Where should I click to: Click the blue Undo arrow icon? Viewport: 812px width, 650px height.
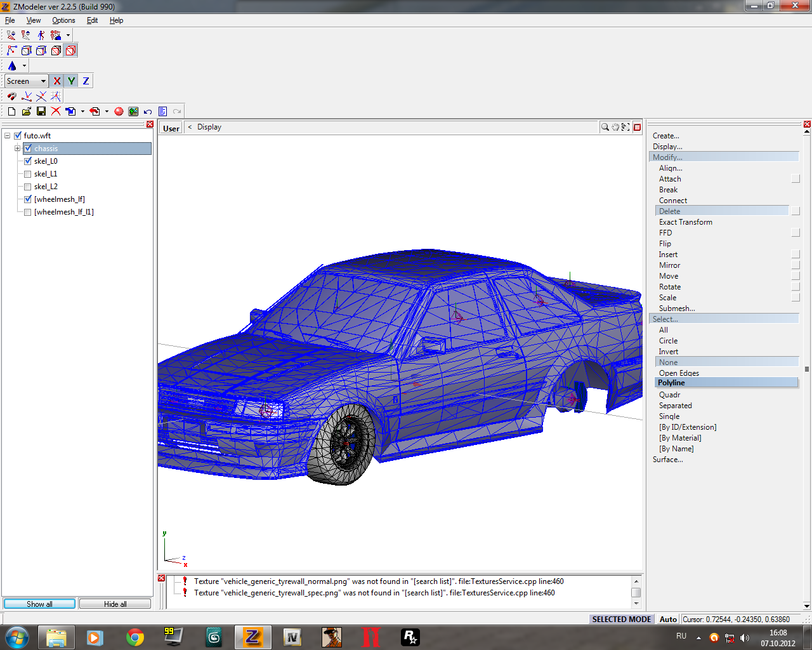click(148, 111)
